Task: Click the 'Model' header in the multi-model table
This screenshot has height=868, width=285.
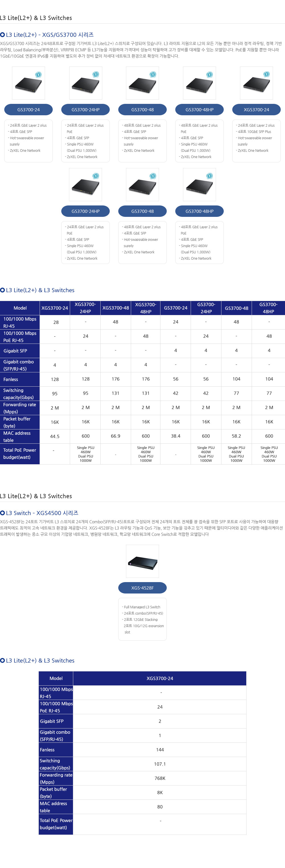Action: coord(20,308)
